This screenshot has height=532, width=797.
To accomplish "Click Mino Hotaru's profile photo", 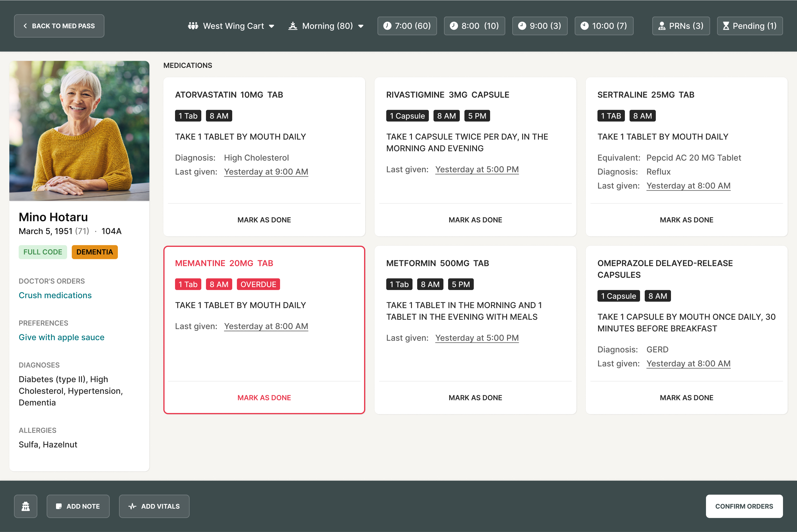I will (x=79, y=131).
